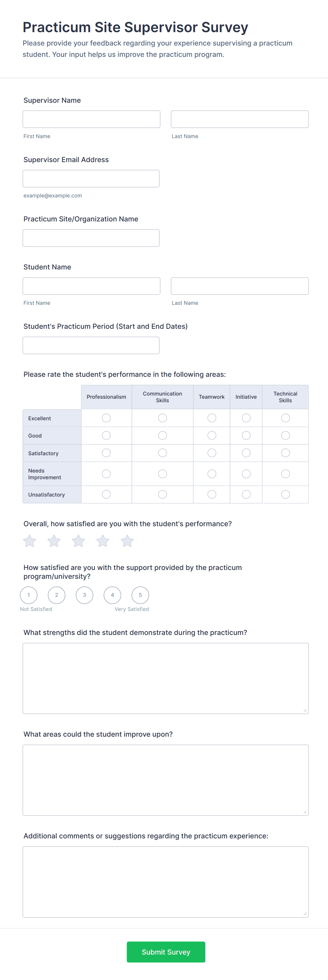This screenshot has width=328, height=980.
Task: Choose Satisfactory for Communication Skills
Action: click(x=162, y=453)
